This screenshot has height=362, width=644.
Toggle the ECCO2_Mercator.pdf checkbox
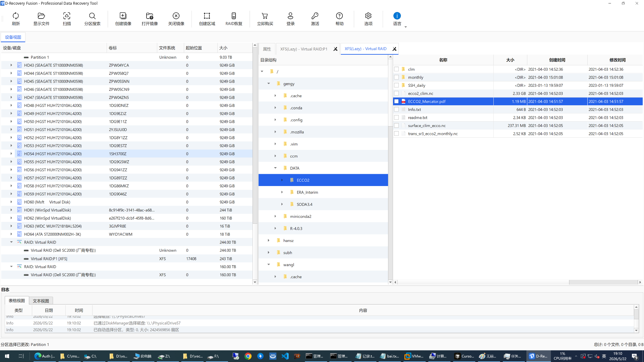(396, 101)
